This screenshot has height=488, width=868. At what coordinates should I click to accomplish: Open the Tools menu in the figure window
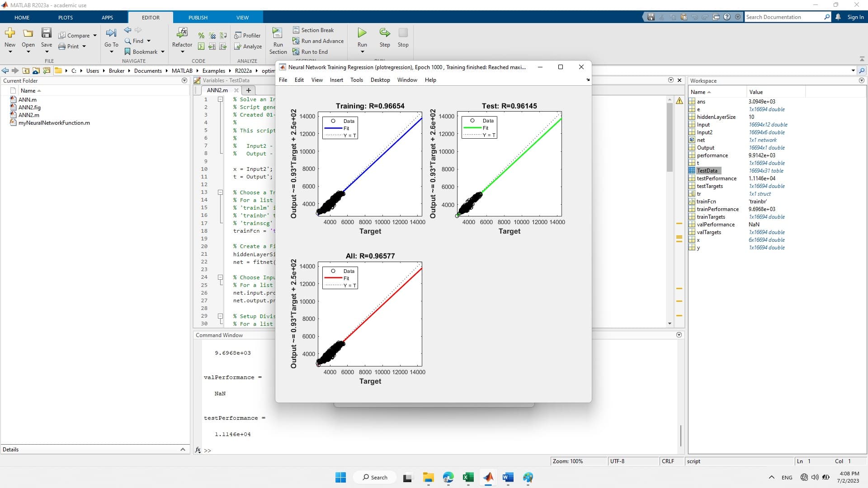pyautogui.click(x=357, y=80)
